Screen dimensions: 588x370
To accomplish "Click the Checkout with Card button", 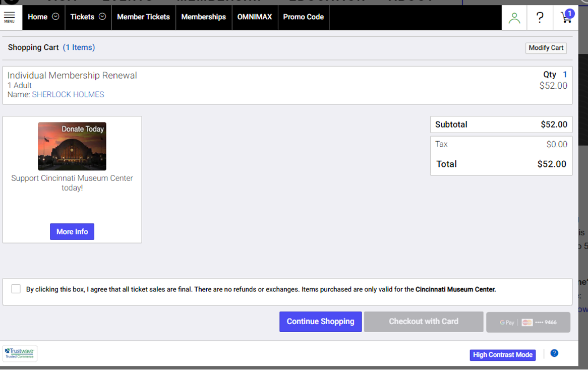I will tap(423, 322).
